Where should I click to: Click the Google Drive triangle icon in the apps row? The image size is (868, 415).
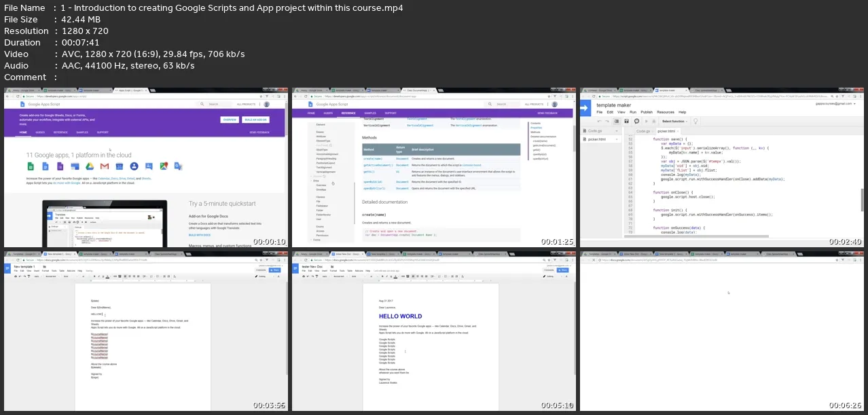pyautogui.click(x=89, y=166)
